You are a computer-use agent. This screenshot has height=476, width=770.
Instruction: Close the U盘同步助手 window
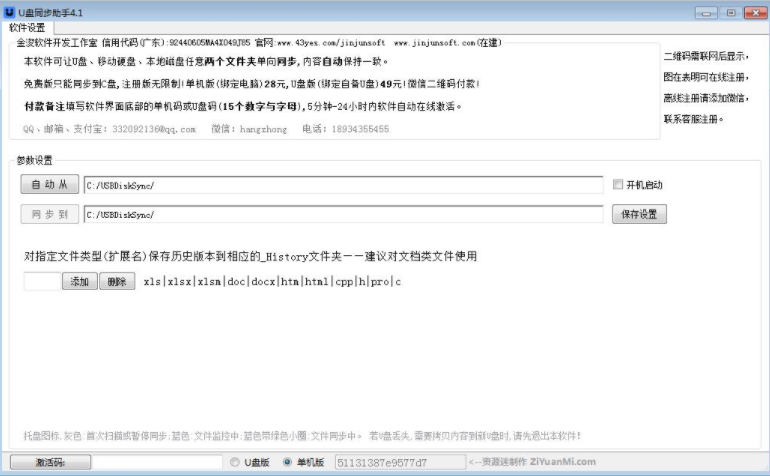click(x=755, y=13)
